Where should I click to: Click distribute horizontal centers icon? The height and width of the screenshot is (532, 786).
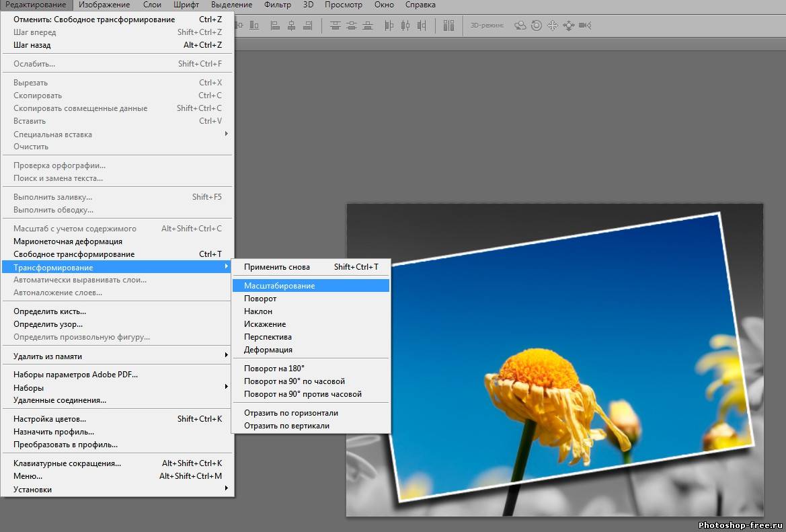(x=405, y=26)
